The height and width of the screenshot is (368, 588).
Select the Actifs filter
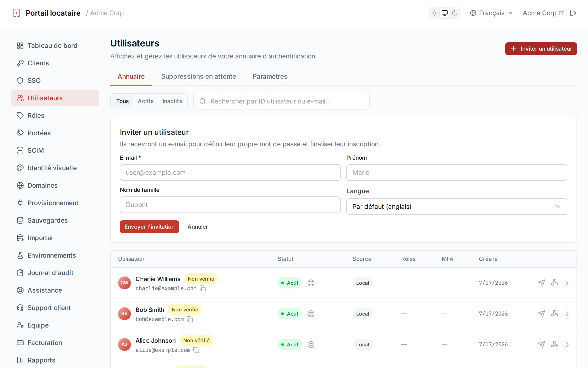click(x=146, y=101)
